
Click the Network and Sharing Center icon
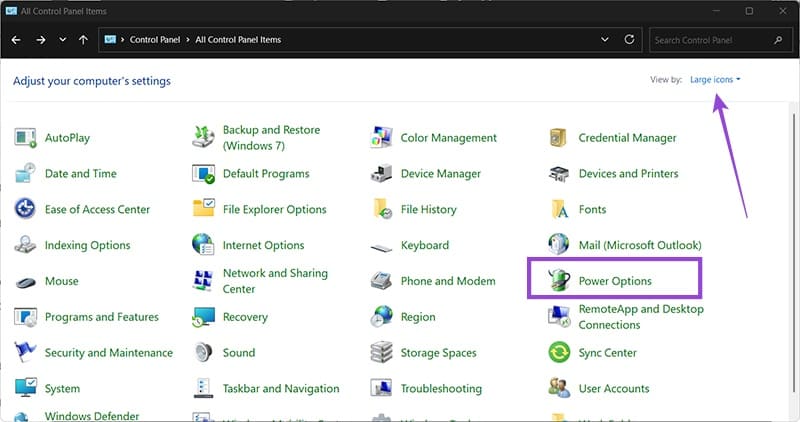coord(203,281)
